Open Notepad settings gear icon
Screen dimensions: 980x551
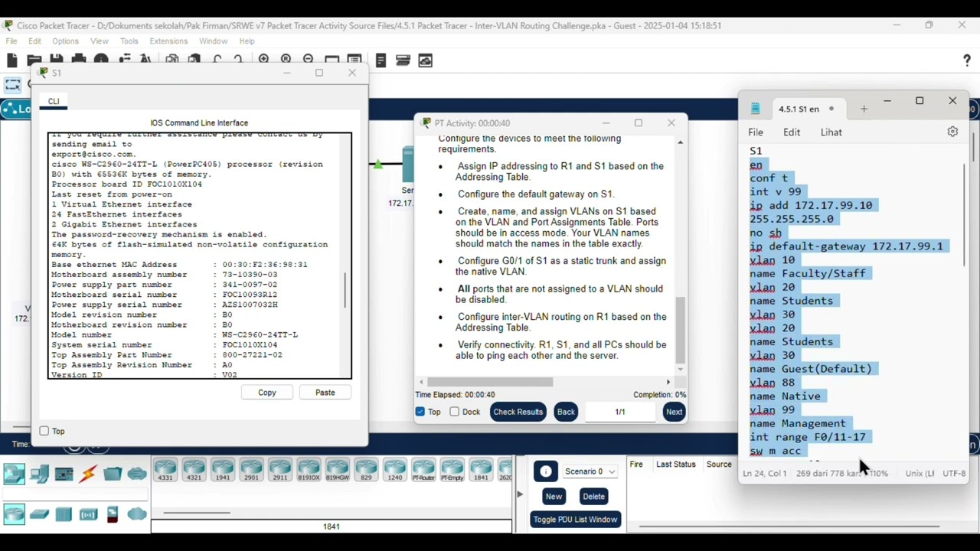tap(952, 132)
